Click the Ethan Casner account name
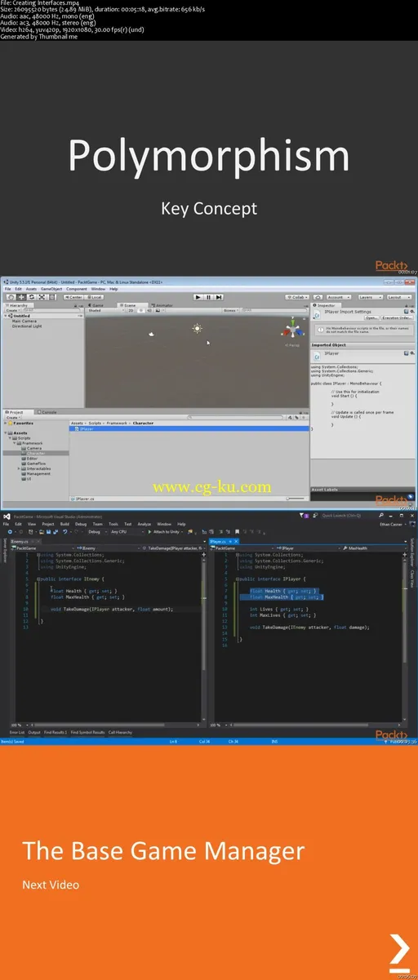418x980 pixels. (392, 524)
